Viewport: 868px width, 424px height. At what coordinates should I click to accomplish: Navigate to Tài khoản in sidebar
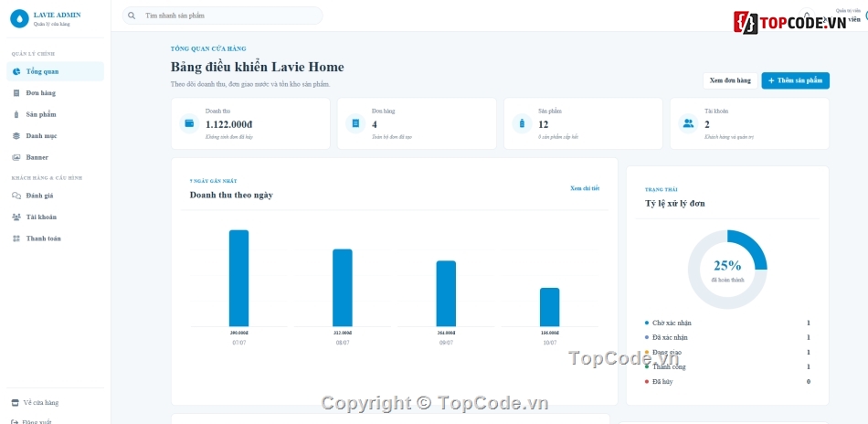click(56, 217)
